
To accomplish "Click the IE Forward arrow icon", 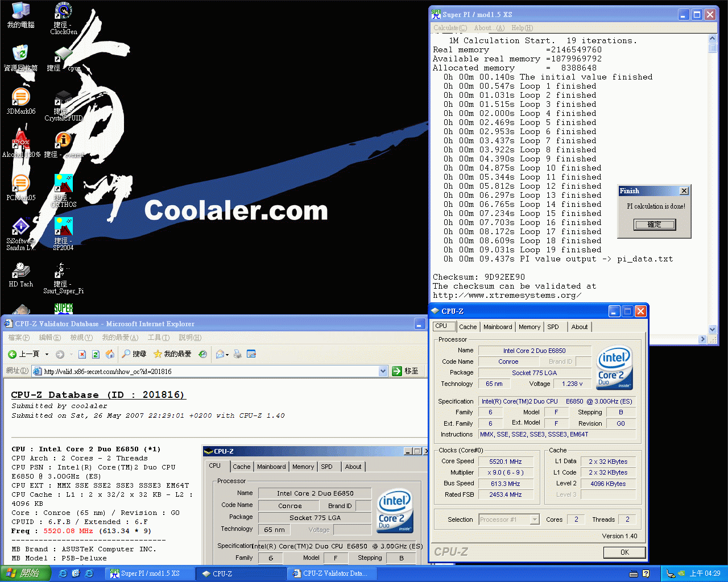I will [60, 354].
